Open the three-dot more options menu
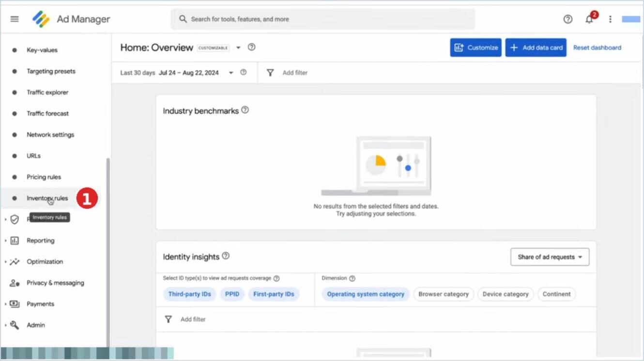The height and width of the screenshot is (361, 644). (x=610, y=19)
